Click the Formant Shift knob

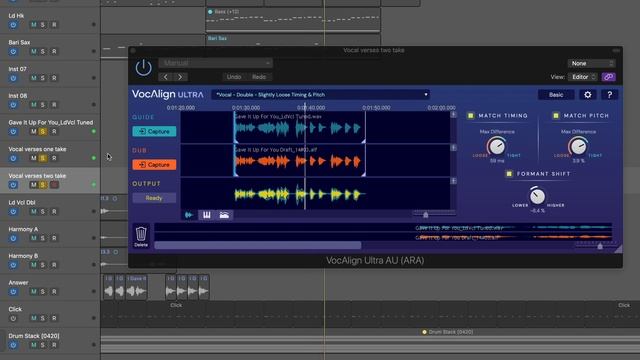[x=537, y=196]
